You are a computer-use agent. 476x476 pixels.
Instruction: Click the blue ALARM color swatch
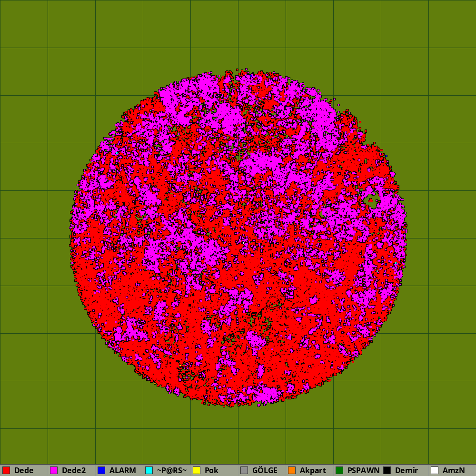[101, 470]
